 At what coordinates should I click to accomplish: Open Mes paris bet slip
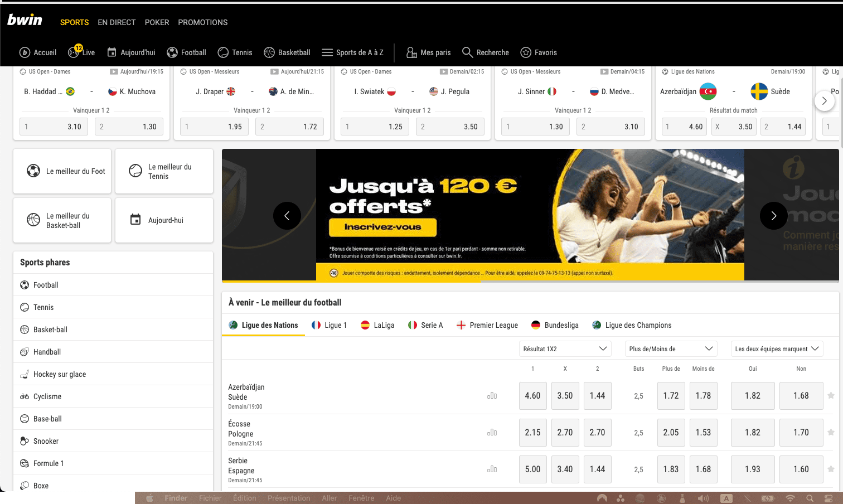point(428,52)
